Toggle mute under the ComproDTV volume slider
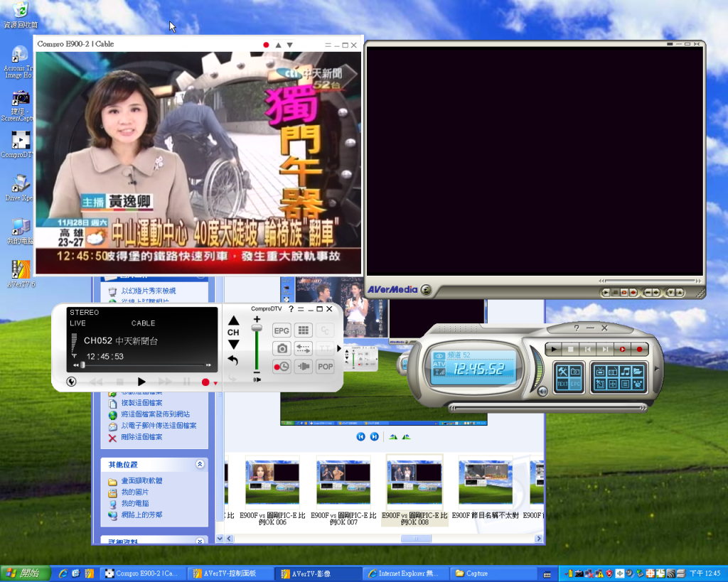 pos(257,379)
